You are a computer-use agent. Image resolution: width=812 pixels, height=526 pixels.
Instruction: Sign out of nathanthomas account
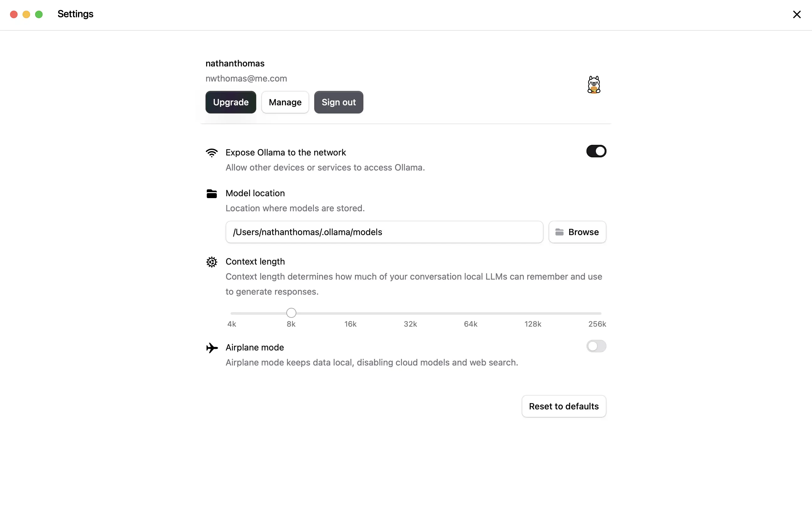338,102
